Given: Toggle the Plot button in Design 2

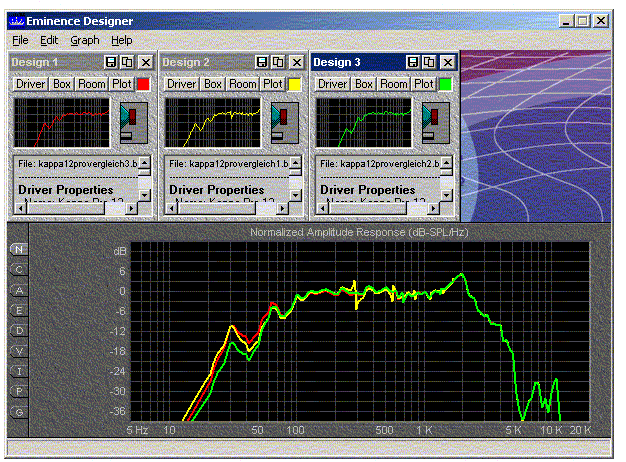Looking at the screenshot, I should (272, 84).
